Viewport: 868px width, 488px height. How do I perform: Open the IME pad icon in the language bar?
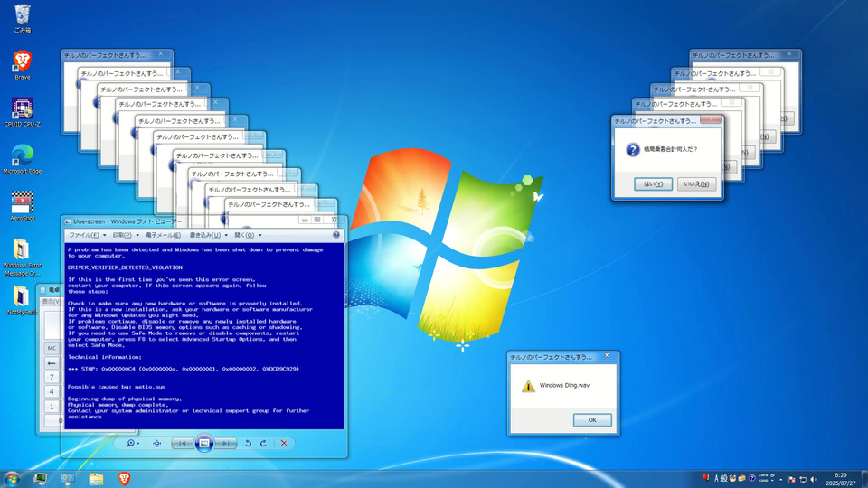click(732, 479)
